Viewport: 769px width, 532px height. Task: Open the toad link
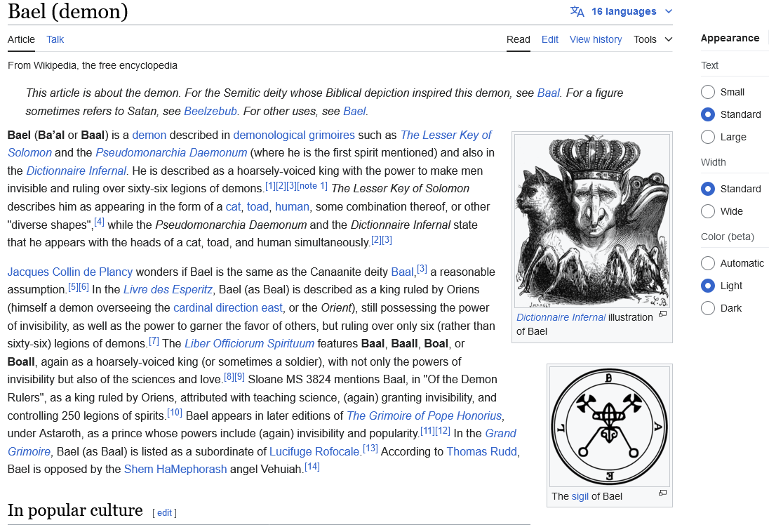258,206
